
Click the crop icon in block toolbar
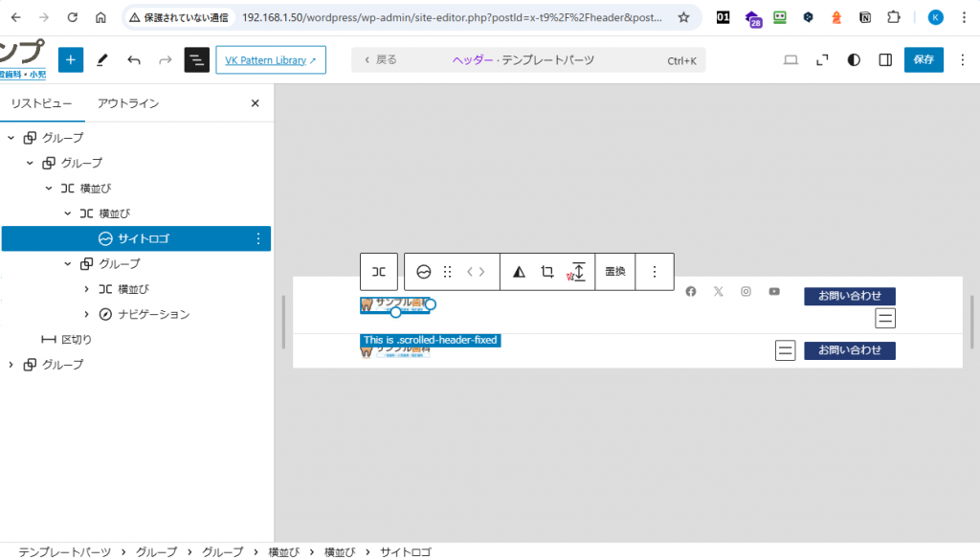click(x=547, y=272)
